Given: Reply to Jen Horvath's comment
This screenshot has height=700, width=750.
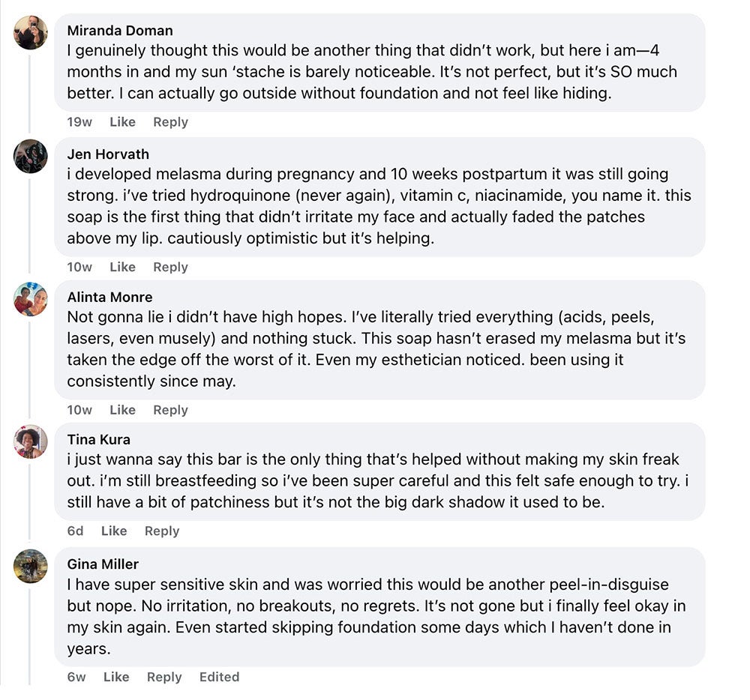Looking at the screenshot, I should point(170,267).
